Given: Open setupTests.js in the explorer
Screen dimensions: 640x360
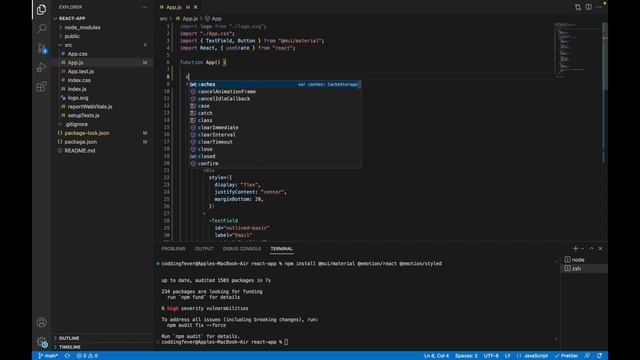Looking at the screenshot, I should (x=83, y=116).
